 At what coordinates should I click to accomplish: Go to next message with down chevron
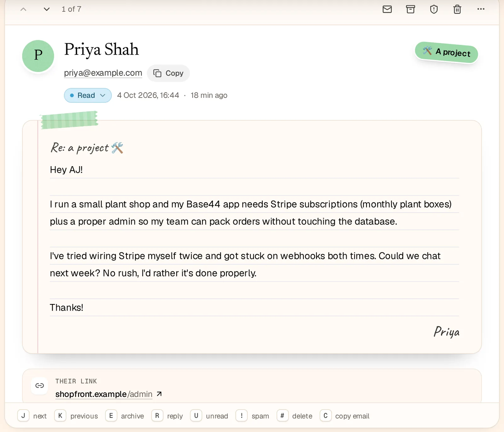[x=47, y=9]
